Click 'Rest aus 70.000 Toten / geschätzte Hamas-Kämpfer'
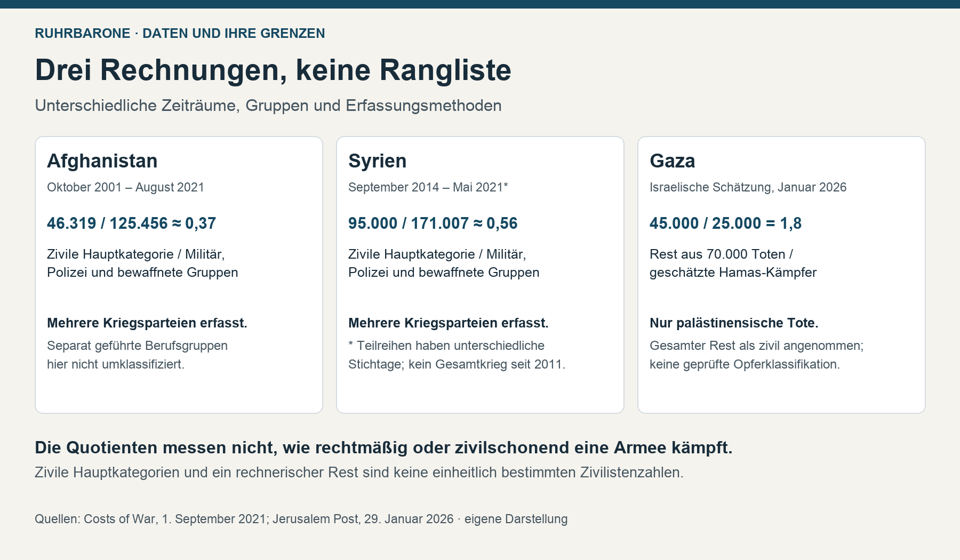 (733, 263)
